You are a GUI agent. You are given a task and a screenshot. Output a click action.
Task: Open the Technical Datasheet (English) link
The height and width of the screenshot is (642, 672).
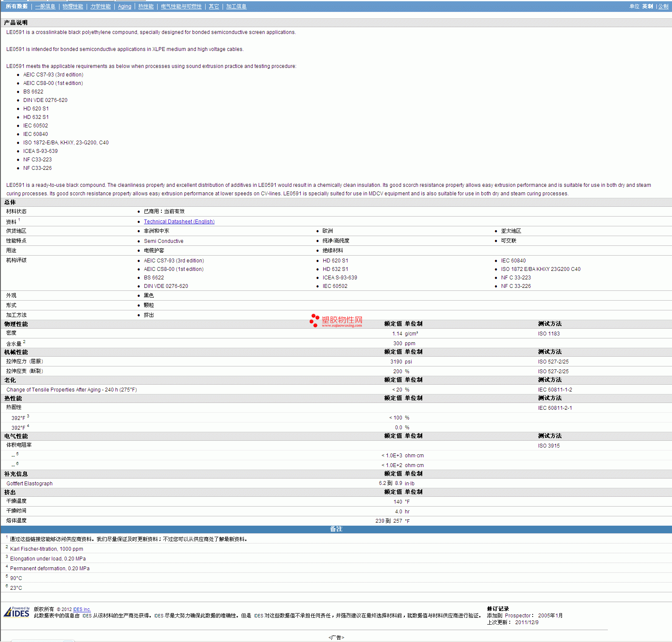[x=179, y=222]
